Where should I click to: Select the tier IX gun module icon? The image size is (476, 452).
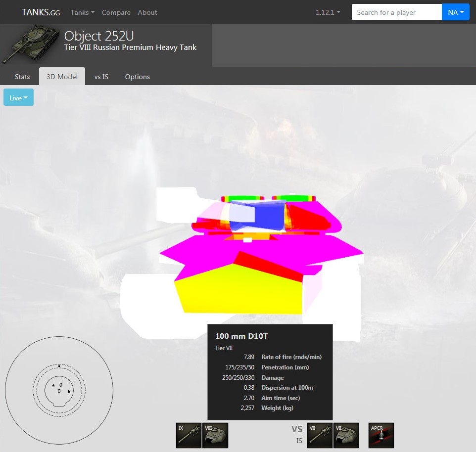pyautogui.click(x=189, y=435)
